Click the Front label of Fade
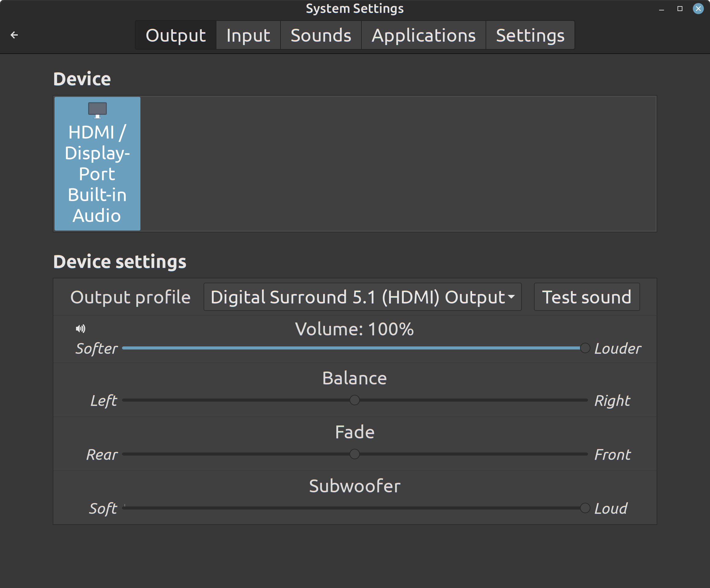This screenshot has width=710, height=588. click(613, 454)
